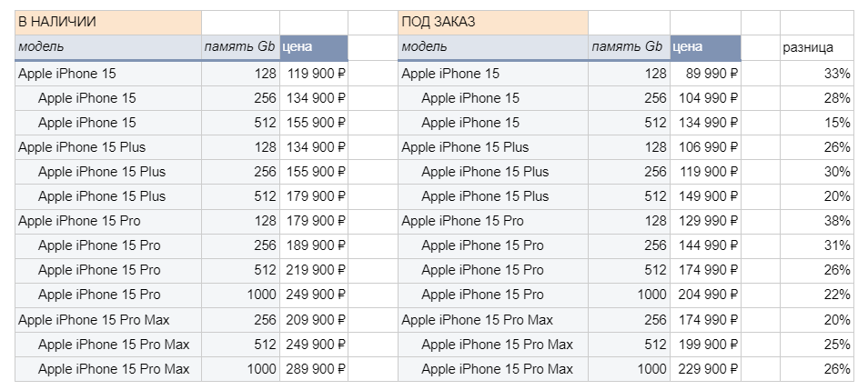
Task: Select the "ПОД ЗАКАЗ" header cell
Action: 491,22
